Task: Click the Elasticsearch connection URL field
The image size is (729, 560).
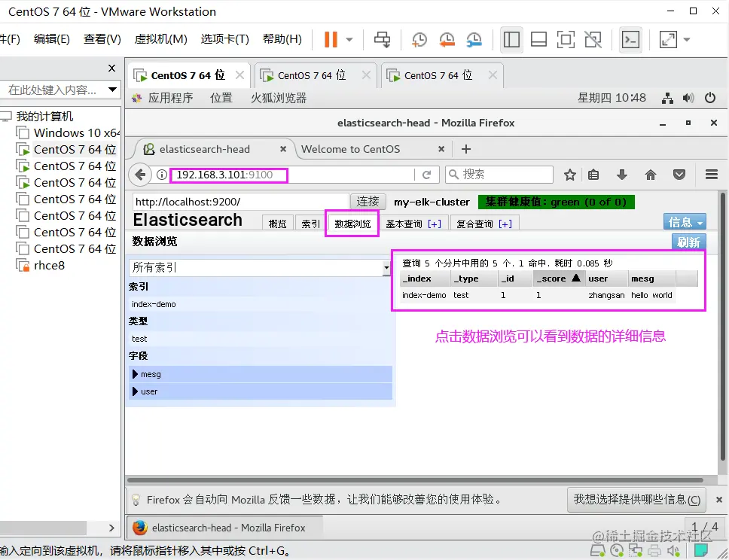Action: point(240,202)
